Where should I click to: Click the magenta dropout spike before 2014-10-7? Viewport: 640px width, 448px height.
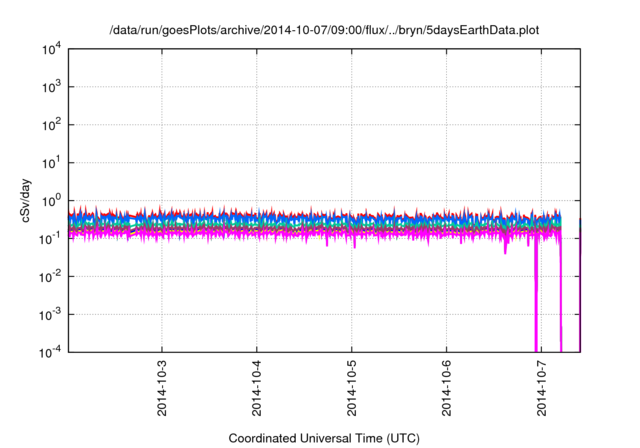click(x=536, y=296)
